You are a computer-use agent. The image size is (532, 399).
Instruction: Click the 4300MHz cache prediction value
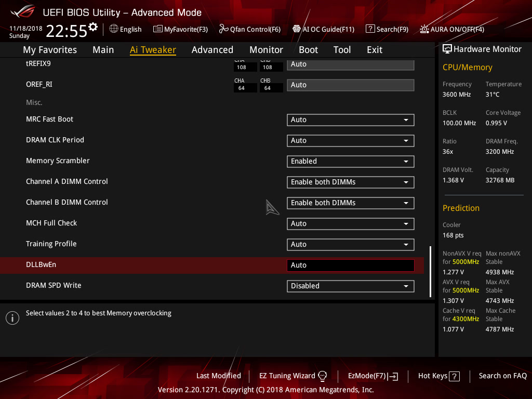coord(465,319)
